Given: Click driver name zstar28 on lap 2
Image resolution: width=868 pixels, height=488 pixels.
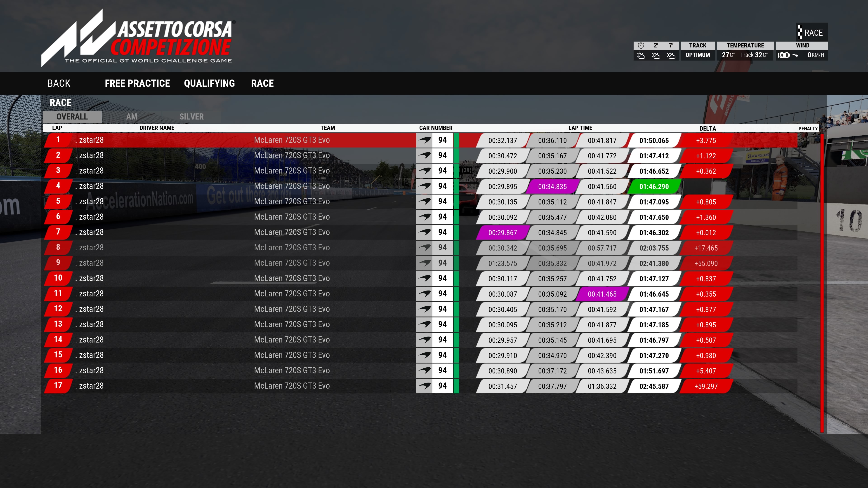Looking at the screenshot, I should point(89,156).
